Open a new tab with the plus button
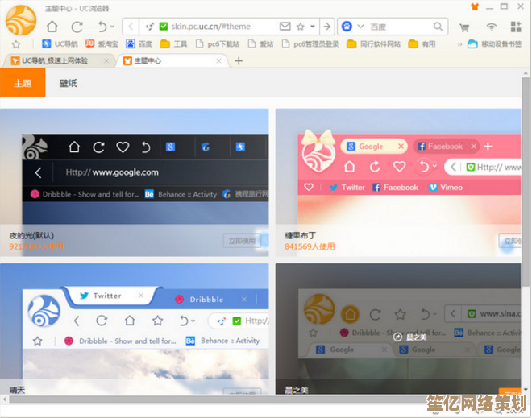The image size is (532, 418). (x=239, y=60)
